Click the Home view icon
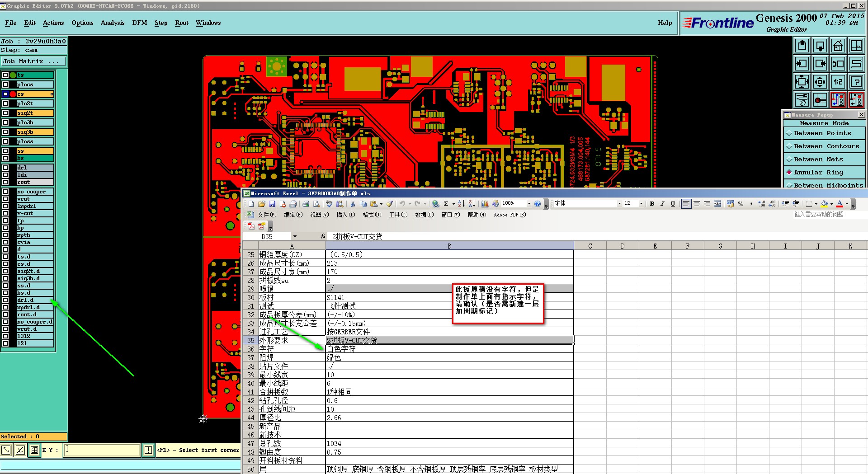 point(838,46)
